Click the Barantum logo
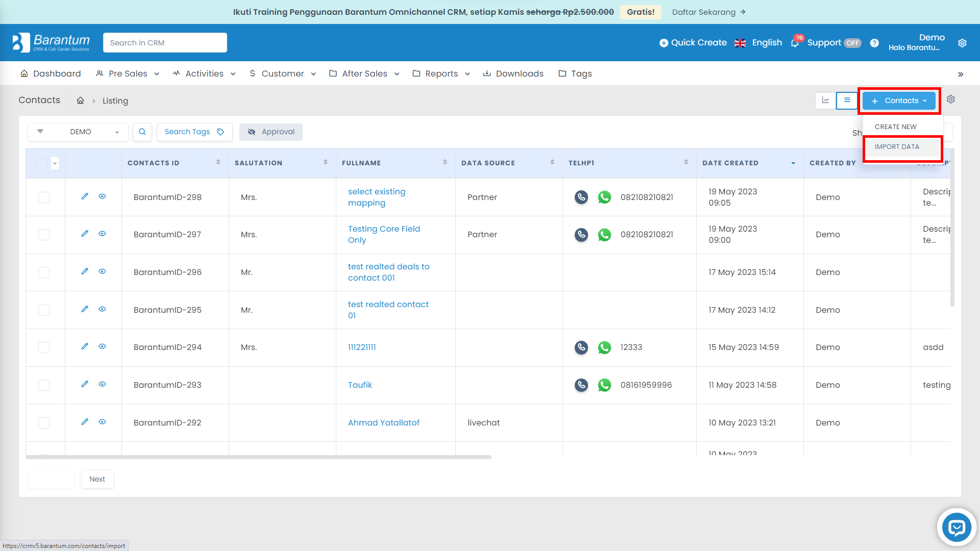980x551 pixels. coord(51,42)
